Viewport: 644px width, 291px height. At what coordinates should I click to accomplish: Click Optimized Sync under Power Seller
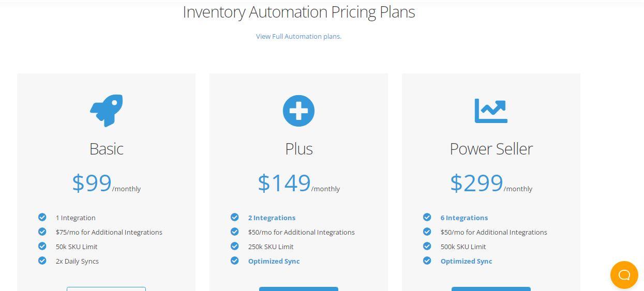click(466, 261)
